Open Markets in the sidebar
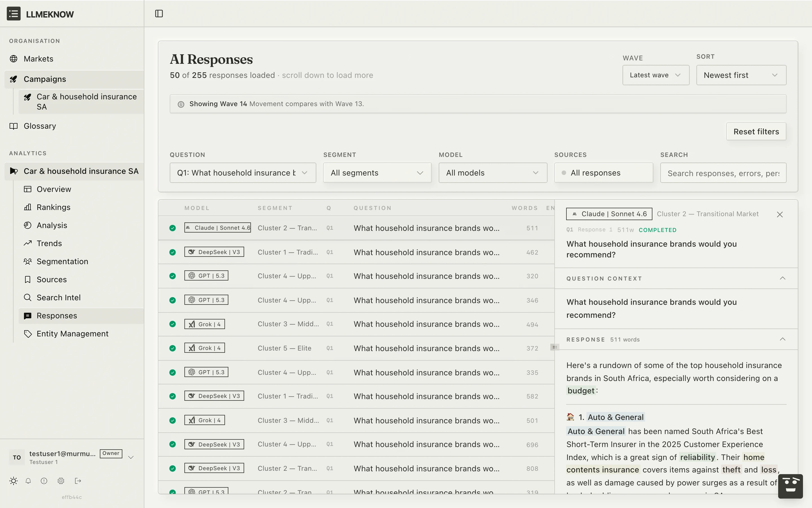The height and width of the screenshot is (508, 812). tap(74, 59)
